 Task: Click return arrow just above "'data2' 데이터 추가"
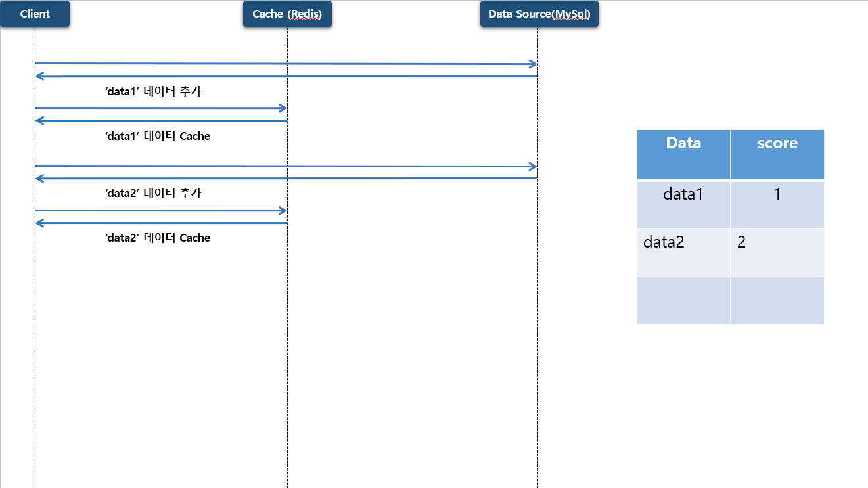pyautogui.click(x=286, y=178)
